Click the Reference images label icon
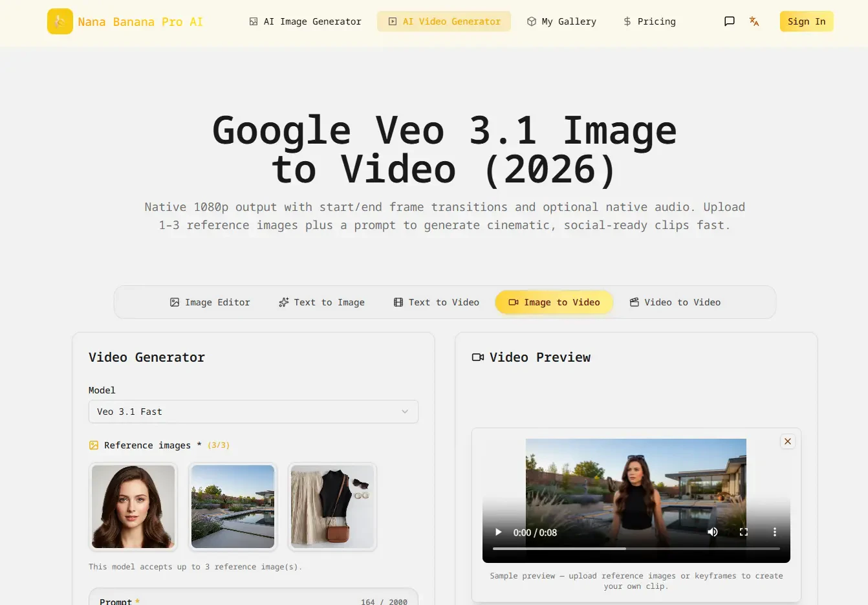This screenshot has height=605, width=868. pos(94,445)
